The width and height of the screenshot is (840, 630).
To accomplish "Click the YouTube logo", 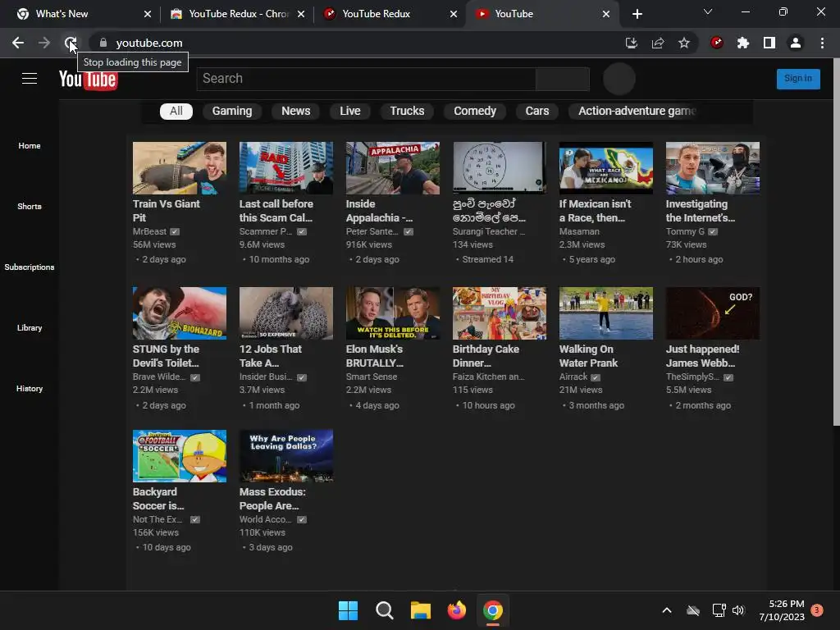I will 88,80.
